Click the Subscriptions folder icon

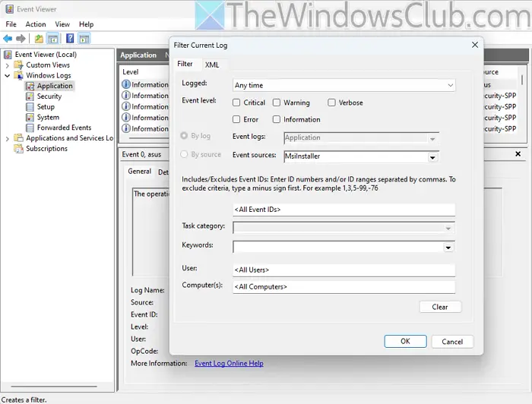coord(18,148)
